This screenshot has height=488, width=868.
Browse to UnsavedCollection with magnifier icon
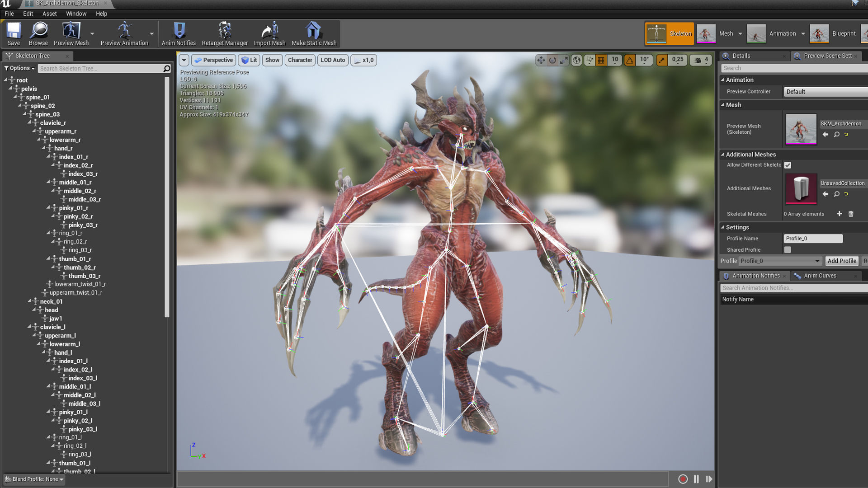coord(836,194)
